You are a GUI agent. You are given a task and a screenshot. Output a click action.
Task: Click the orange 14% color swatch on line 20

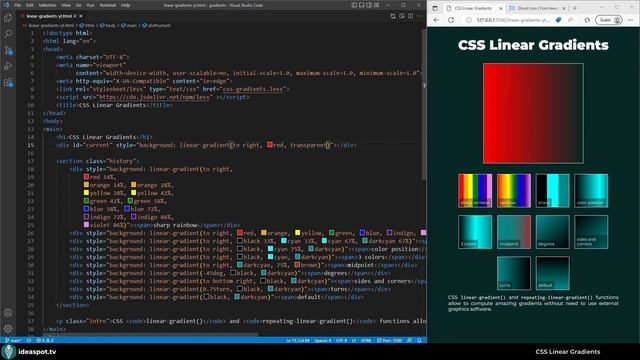click(86, 184)
